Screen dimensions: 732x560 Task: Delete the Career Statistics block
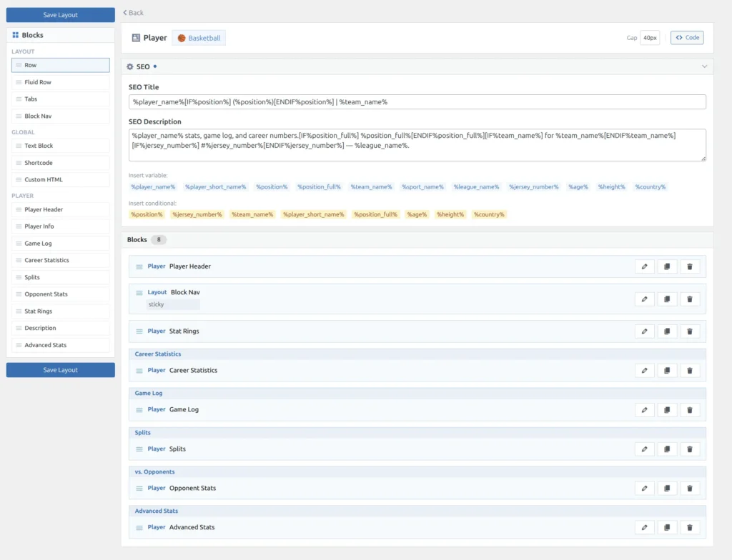click(x=690, y=371)
